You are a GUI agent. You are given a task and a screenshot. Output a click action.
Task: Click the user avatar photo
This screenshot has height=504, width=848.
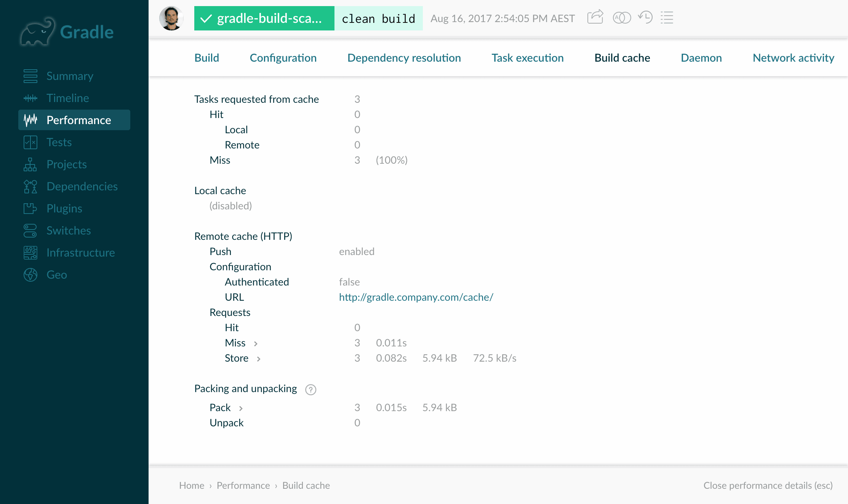[x=171, y=18]
